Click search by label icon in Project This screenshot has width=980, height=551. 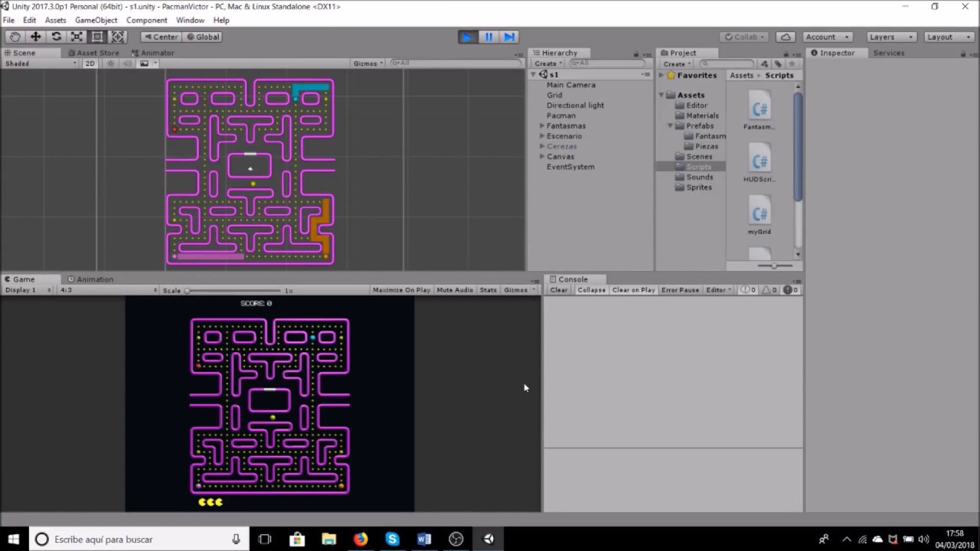[779, 64]
